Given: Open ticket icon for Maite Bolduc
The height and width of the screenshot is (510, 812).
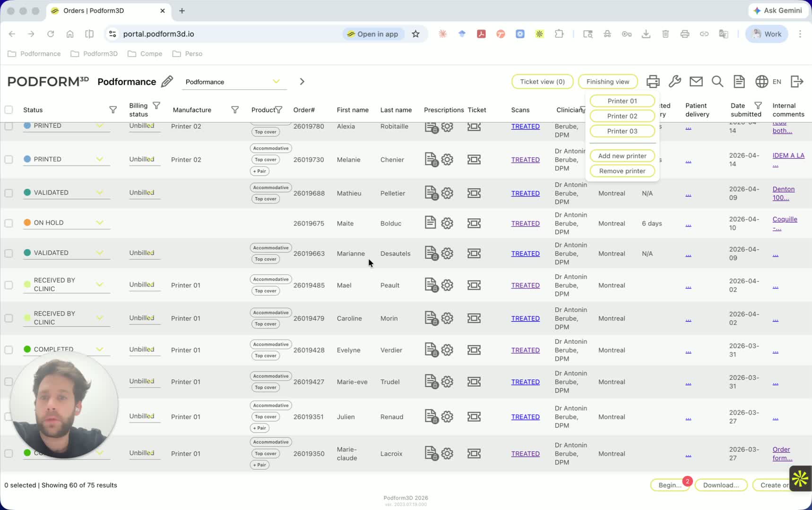Looking at the screenshot, I should [x=474, y=223].
